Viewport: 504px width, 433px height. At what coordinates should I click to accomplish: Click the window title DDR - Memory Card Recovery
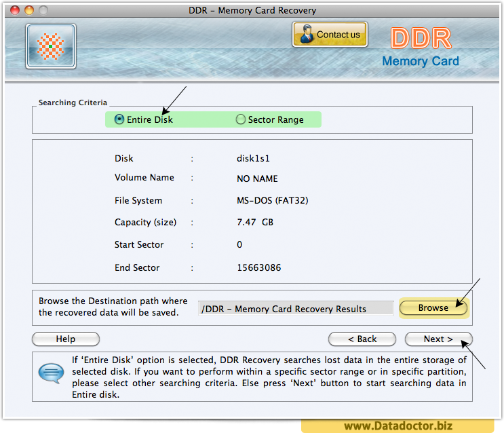(252, 10)
